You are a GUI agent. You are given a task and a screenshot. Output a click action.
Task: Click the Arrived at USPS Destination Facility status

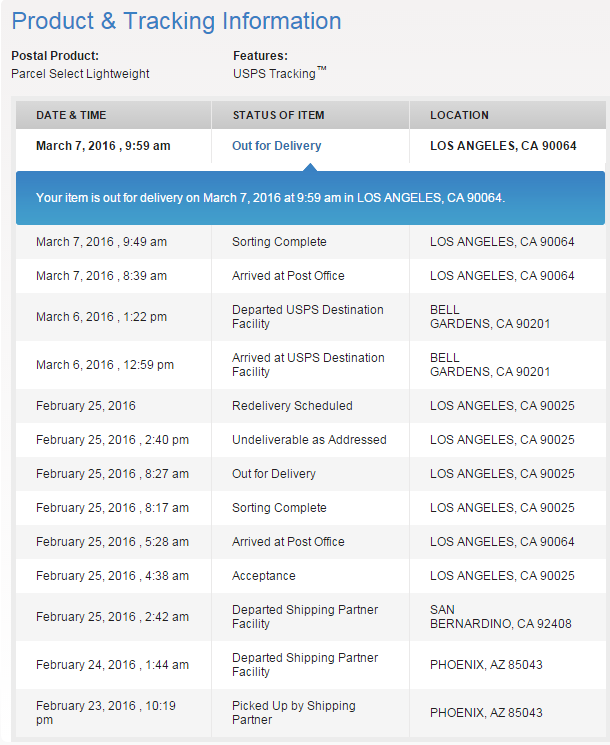[x=307, y=365]
